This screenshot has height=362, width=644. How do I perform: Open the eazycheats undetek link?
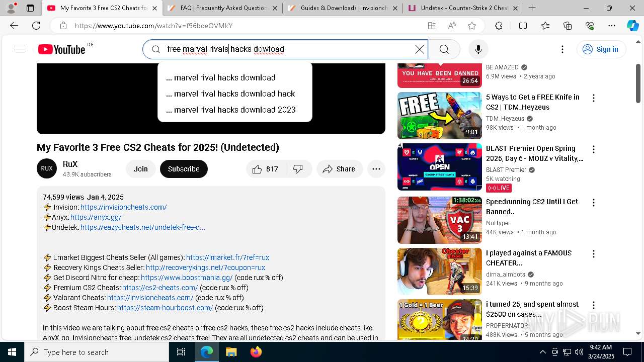point(142,227)
